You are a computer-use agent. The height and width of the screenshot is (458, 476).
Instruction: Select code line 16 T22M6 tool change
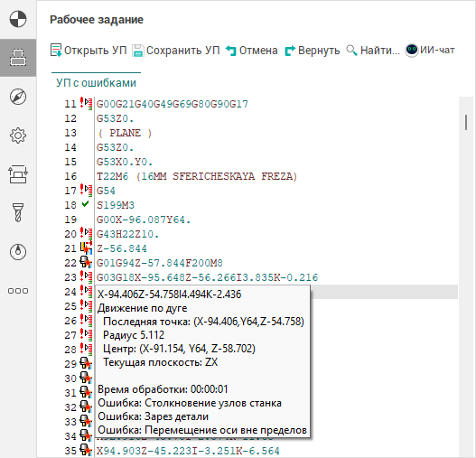coord(197,176)
